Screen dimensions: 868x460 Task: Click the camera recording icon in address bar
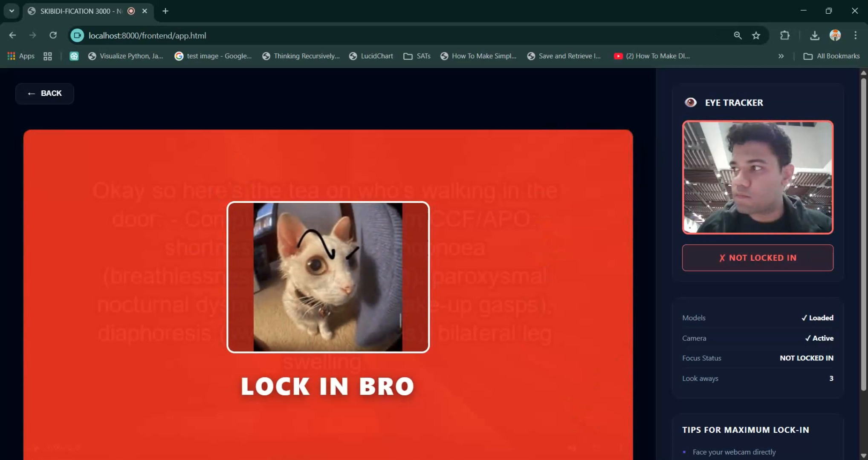(77, 35)
